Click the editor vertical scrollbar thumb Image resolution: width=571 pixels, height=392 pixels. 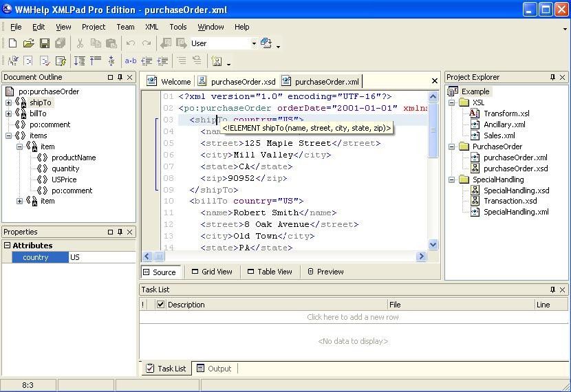(x=433, y=130)
